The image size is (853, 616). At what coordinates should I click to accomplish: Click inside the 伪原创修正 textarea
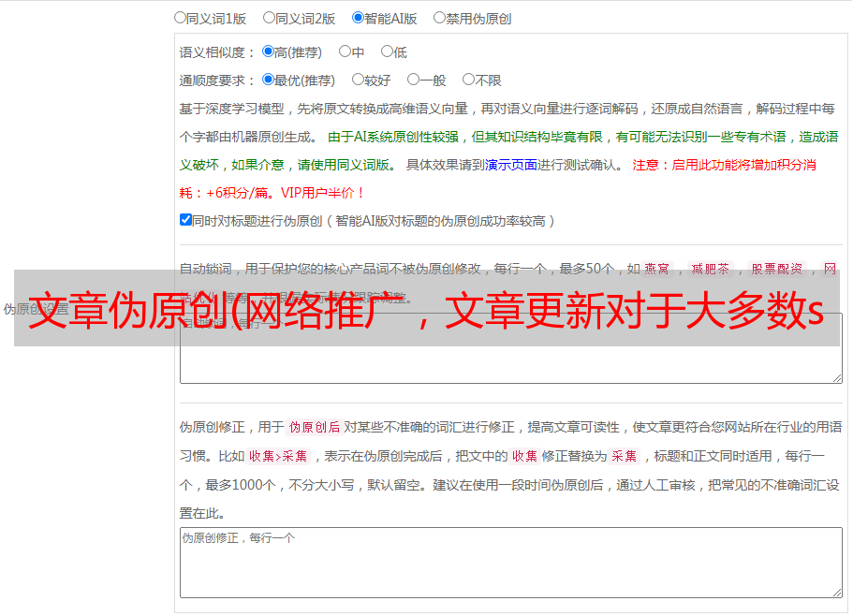point(511,563)
